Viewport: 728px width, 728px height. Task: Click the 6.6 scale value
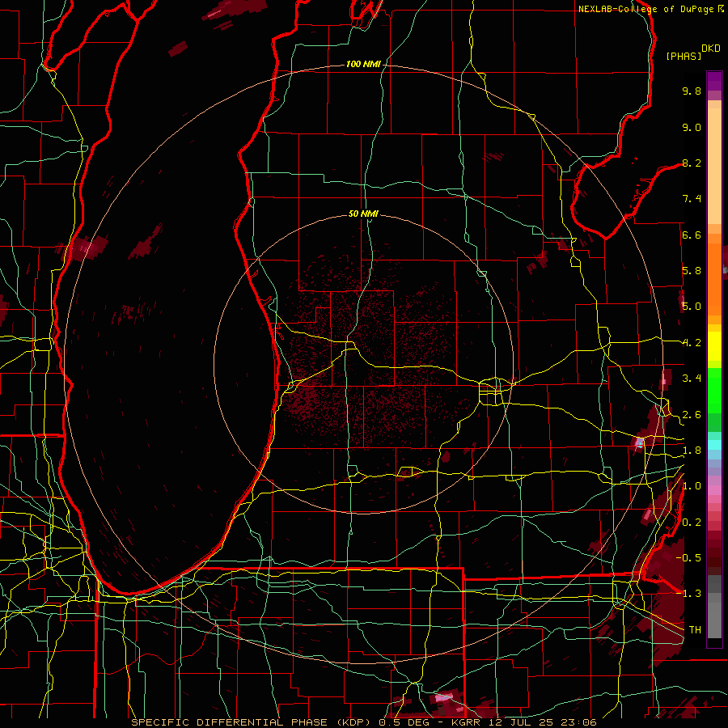pyautogui.click(x=692, y=235)
